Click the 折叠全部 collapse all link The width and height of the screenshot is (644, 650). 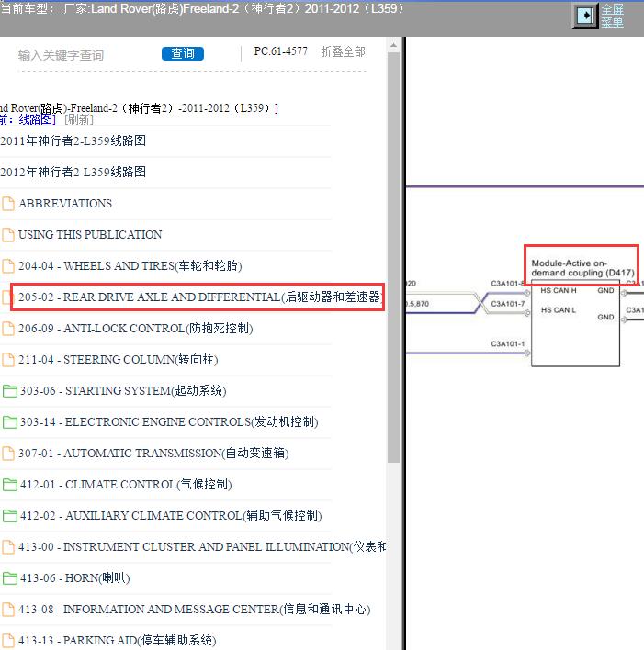coord(344,51)
